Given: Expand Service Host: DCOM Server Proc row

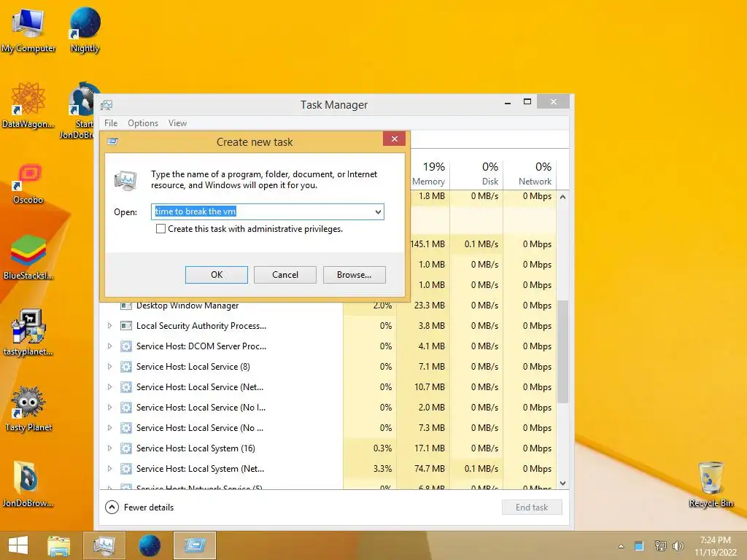Looking at the screenshot, I should point(109,346).
